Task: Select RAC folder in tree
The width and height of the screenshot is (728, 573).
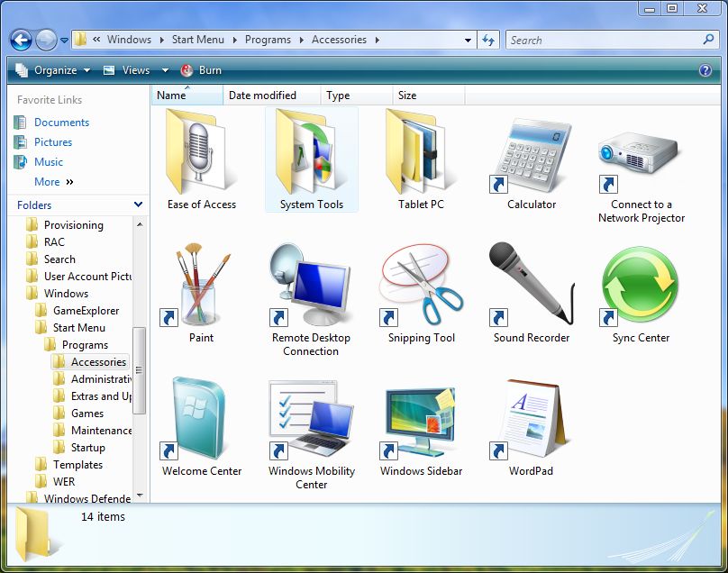Action: [45, 242]
